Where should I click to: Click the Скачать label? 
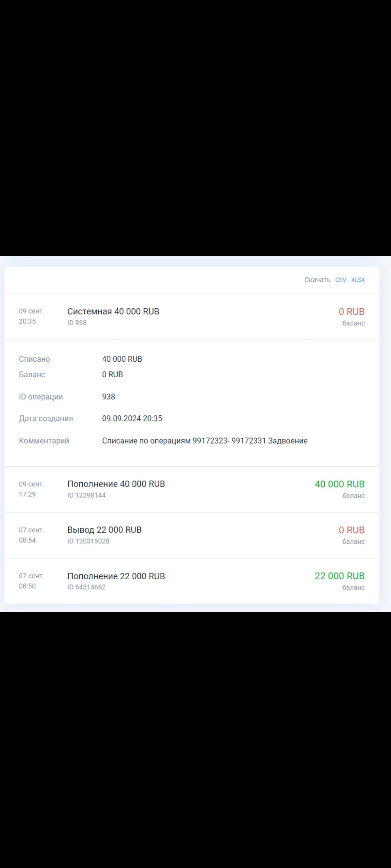point(317,280)
